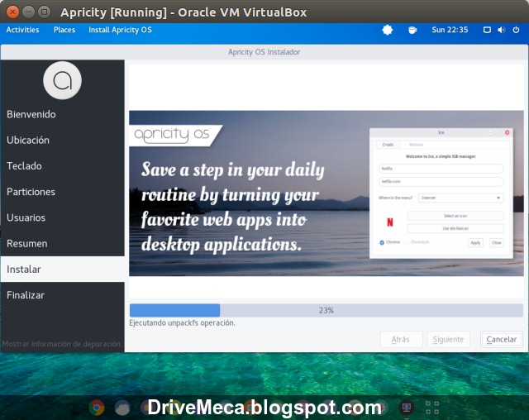This screenshot has height=420, width=529.
Task: Click the netflix.com URL field
Action: click(x=441, y=182)
